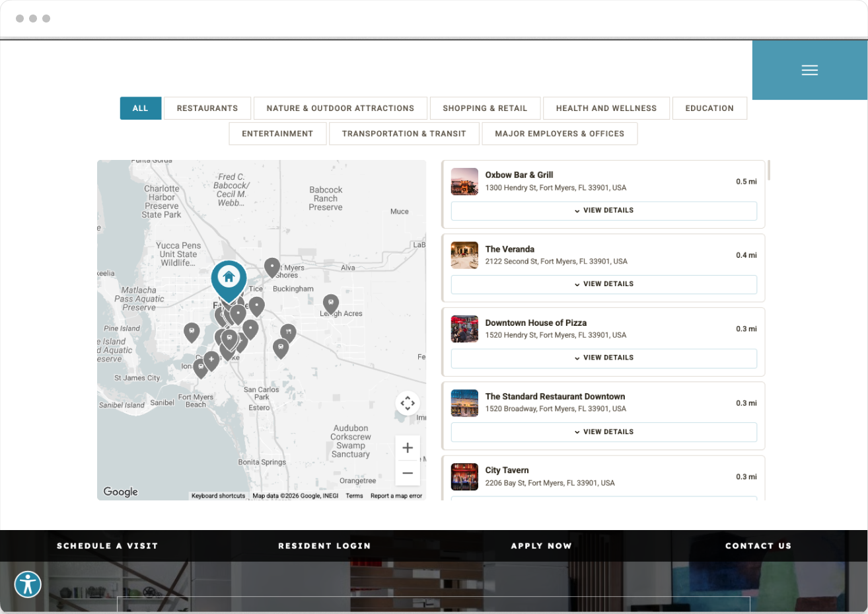Expand View Details for Oxbow Bar & Grill
Image resolution: width=868 pixels, height=614 pixels.
coord(604,211)
